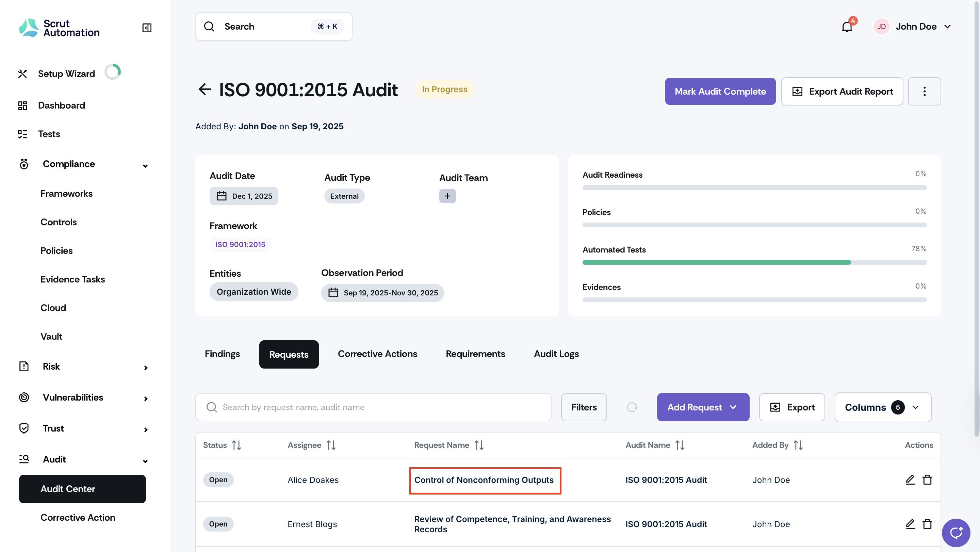Switch to the Audit Logs tab
Screen dimensions: 980x552
pyautogui.click(x=556, y=354)
